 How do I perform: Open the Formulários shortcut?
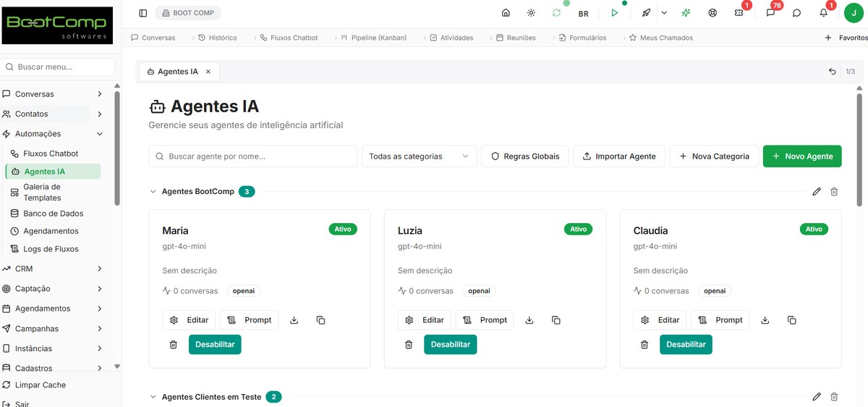coord(582,38)
